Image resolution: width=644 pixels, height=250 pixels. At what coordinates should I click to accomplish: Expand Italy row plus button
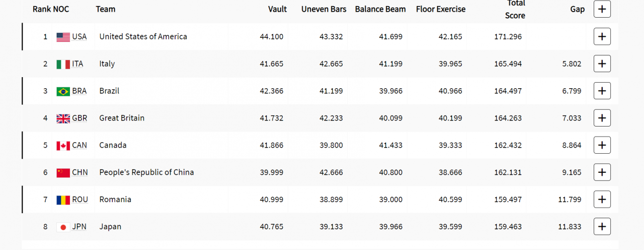click(602, 64)
